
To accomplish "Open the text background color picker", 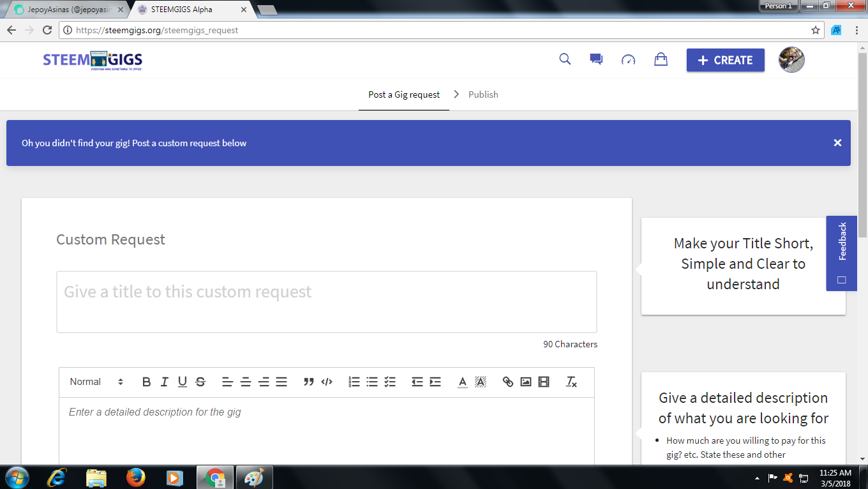I will coord(481,382).
